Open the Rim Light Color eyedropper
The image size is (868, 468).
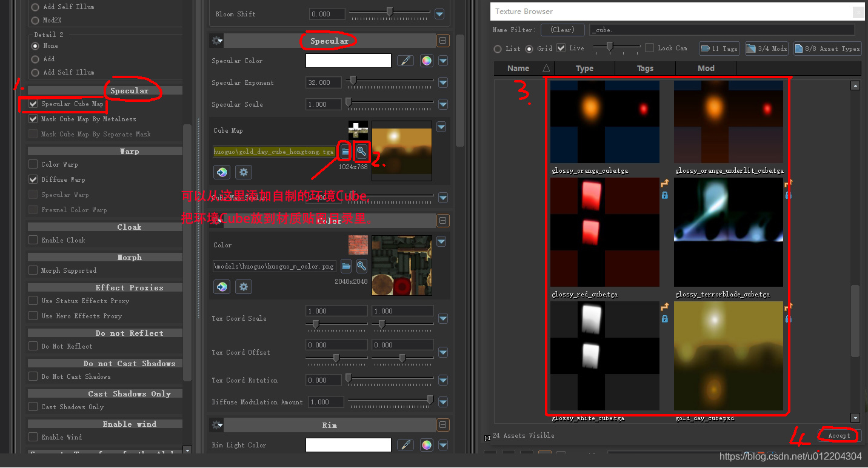pyautogui.click(x=406, y=445)
